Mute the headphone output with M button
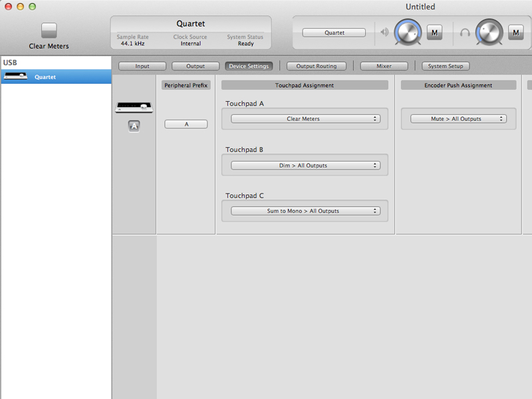This screenshot has height=399, width=532. coord(516,33)
